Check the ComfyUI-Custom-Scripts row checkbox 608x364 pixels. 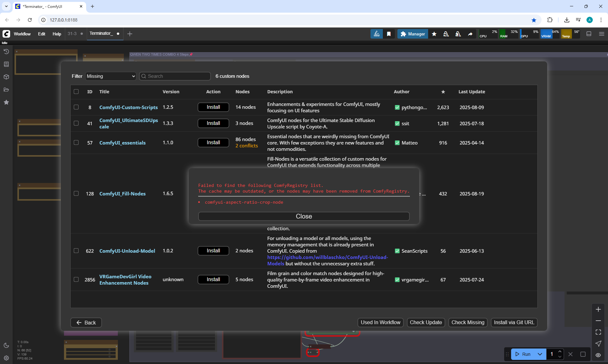[x=76, y=107]
